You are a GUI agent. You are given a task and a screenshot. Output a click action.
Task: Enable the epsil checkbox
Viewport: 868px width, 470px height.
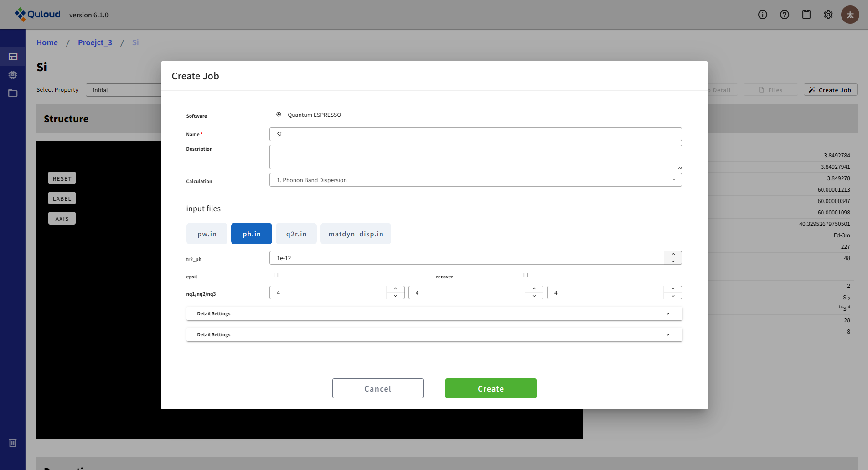click(276, 275)
